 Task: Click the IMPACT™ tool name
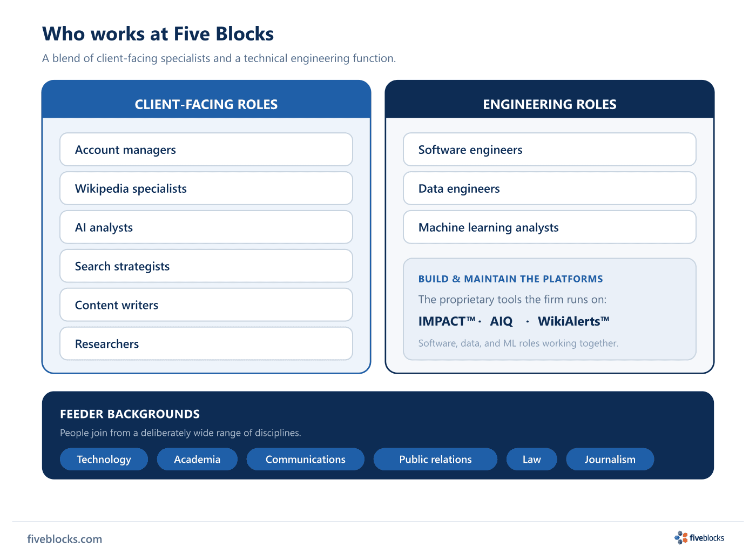(447, 321)
